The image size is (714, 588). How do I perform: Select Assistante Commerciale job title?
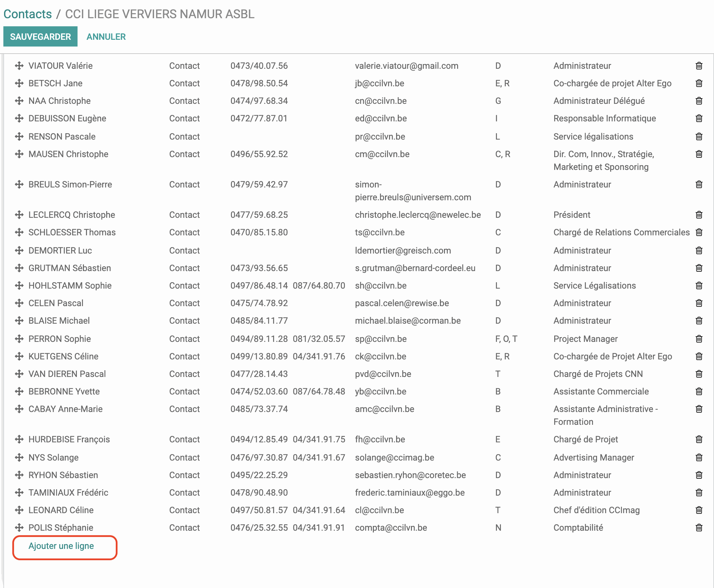tap(601, 391)
